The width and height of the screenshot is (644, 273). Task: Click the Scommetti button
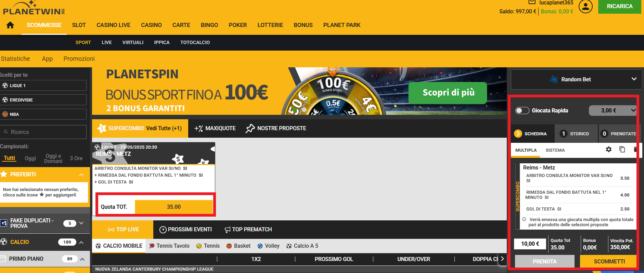pos(609,261)
